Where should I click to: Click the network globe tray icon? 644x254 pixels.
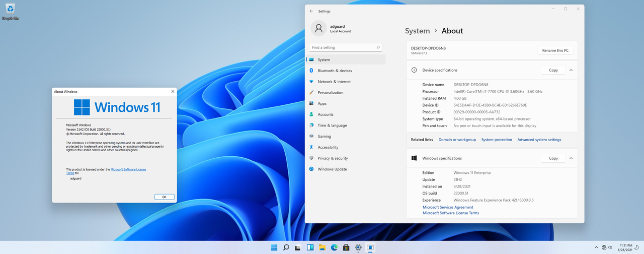(x=604, y=247)
